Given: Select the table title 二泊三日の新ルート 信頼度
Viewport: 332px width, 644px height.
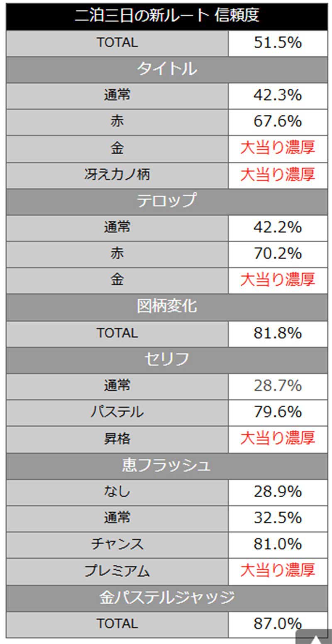Looking at the screenshot, I should [166, 15].
